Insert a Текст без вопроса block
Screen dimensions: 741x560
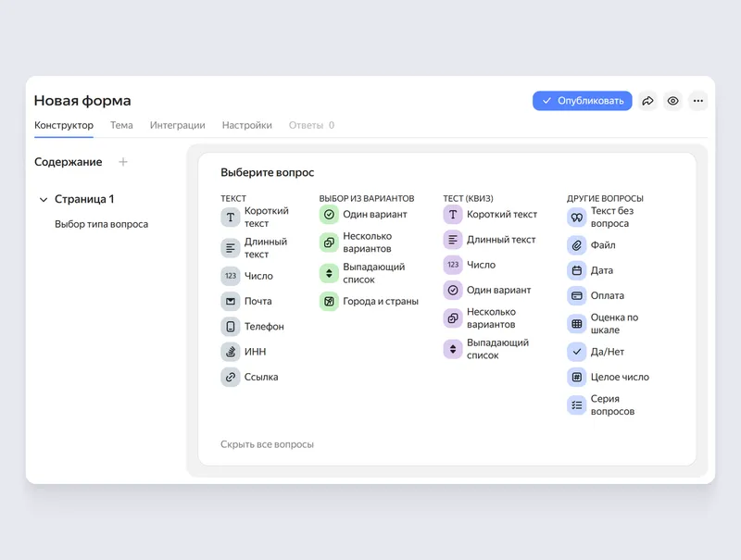600,218
